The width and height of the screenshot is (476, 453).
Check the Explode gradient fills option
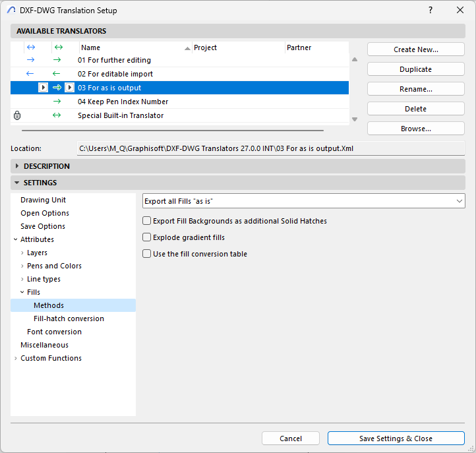point(147,237)
